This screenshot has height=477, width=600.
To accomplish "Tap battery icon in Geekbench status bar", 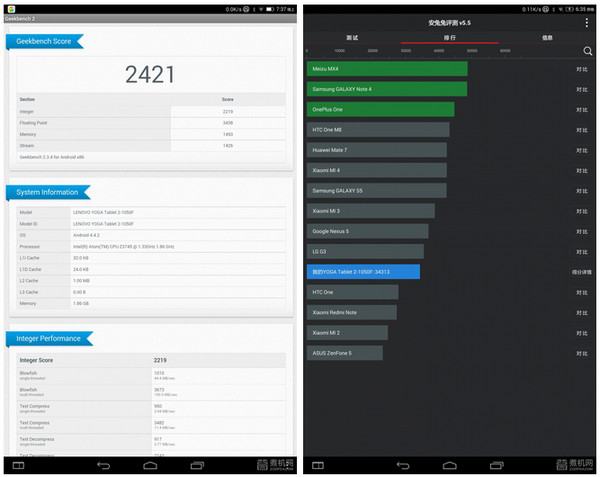I will click(270, 9).
